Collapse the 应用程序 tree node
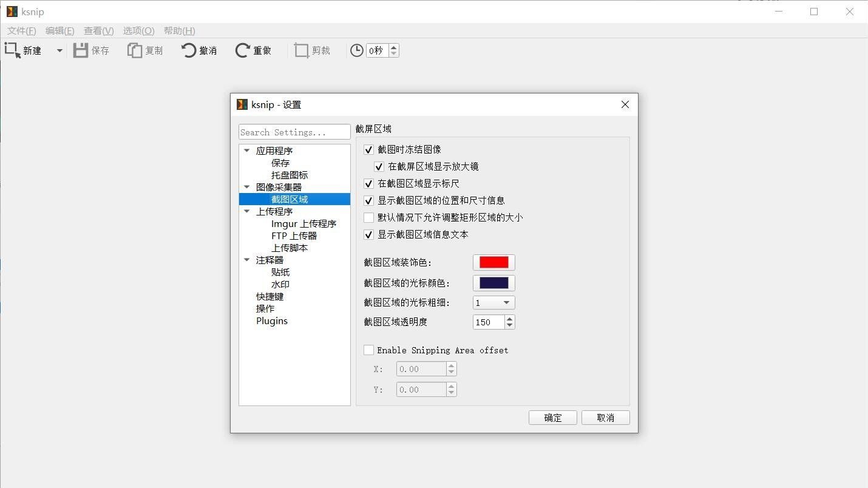This screenshot has height=488, width=868. click(x=247, y=151)
